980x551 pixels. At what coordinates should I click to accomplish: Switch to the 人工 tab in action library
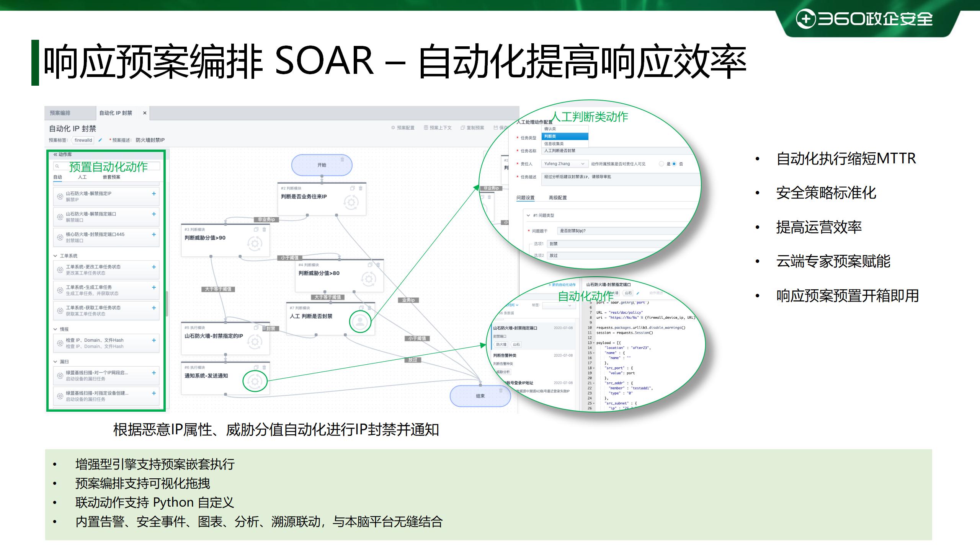82,177
